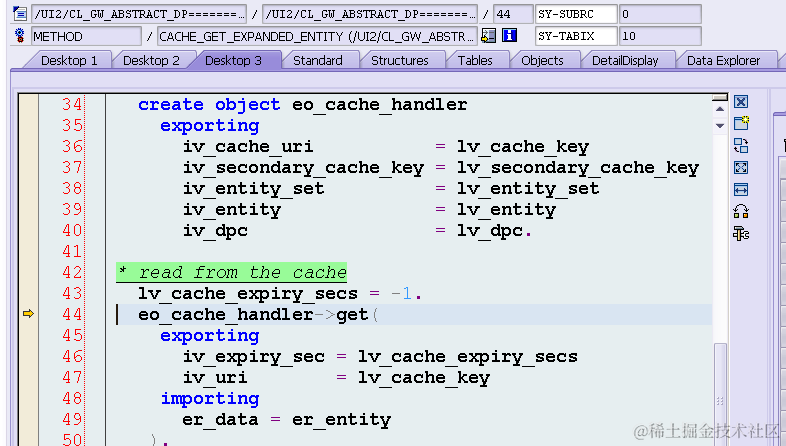Image resolution: width=786 pixels, height=446 pixels.
Task: Click the METHOD event type field
Action: click(86, 36)
